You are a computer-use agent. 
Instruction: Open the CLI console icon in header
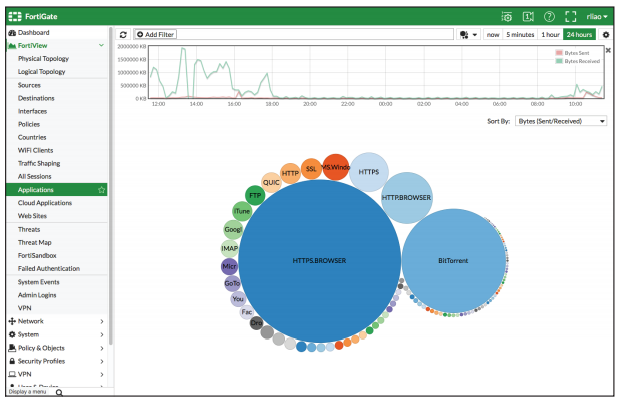pyautogui.click(x=528, y=16)
